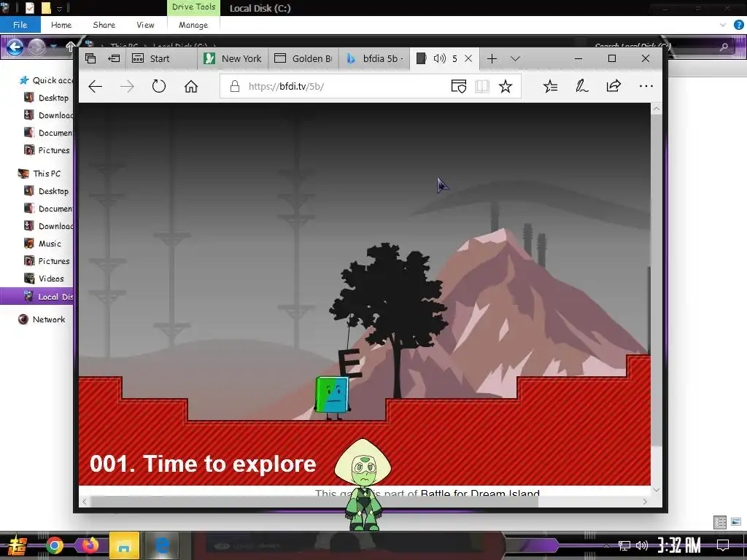Screen dimensions: 747x560
Task: Click the Edge forward arrow
Action: pos(127,86)
